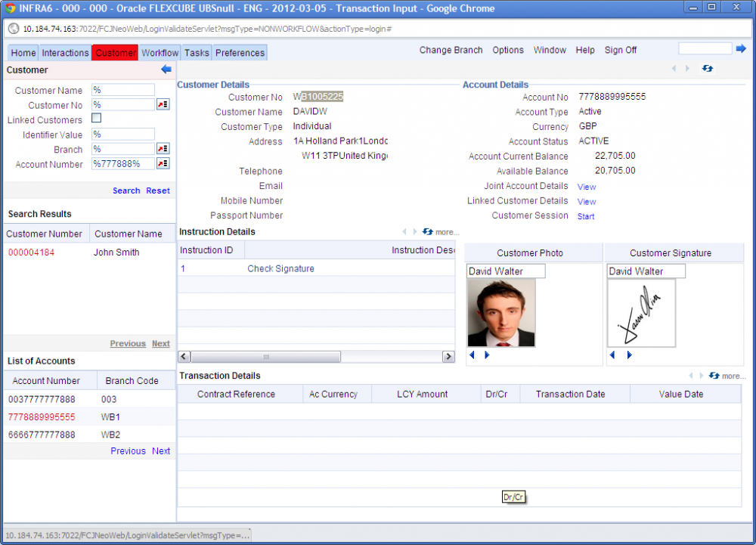
Task: Click David Walter customer photo
Action: coord(501,313)
